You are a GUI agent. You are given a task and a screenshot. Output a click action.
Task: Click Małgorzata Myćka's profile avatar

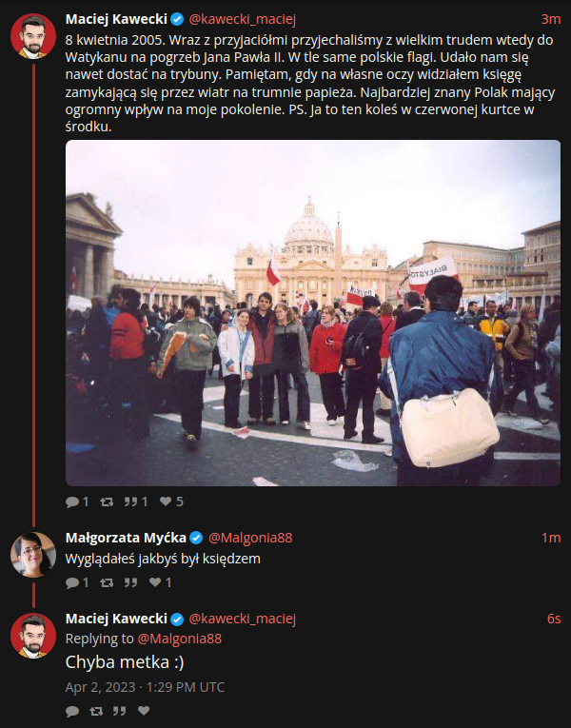[33, 555]
